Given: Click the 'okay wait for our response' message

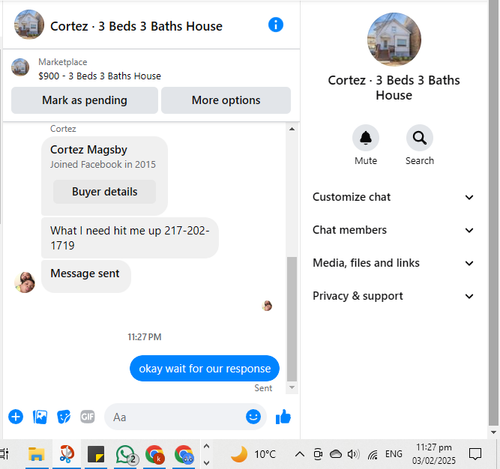Looking at the screenshot, I should click(x=204, y=368).
